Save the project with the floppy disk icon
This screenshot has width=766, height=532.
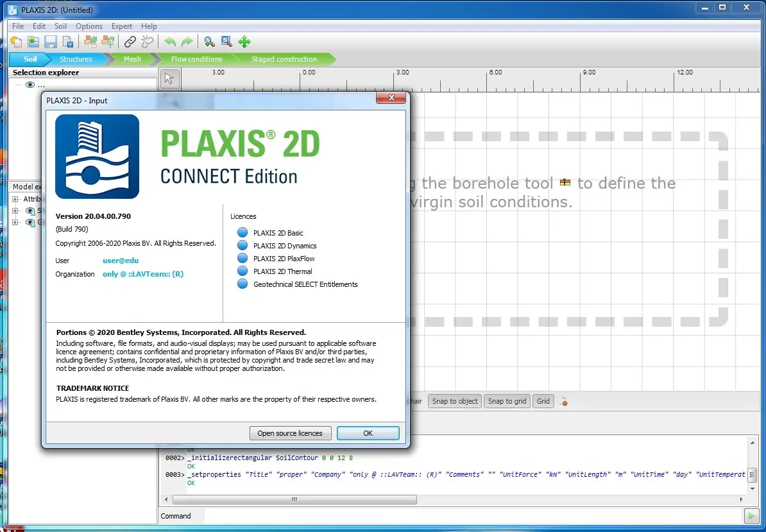click(50, 42)
